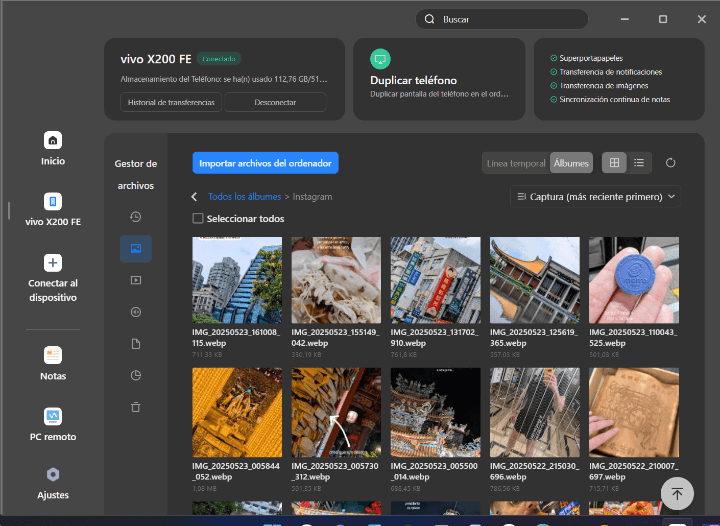This screenshot has width=720, height=526.
Task: Click the Gestor de archivos heading
Action: [x=135, y=174]
